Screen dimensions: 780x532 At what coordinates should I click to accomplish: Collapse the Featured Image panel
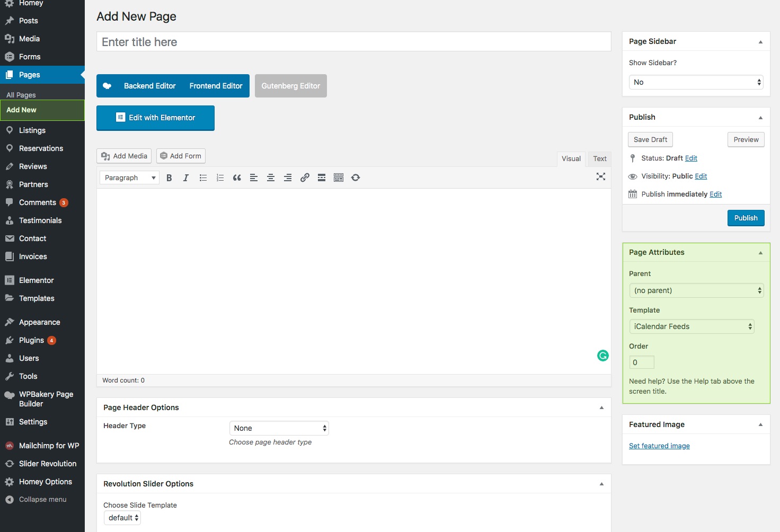760,424
